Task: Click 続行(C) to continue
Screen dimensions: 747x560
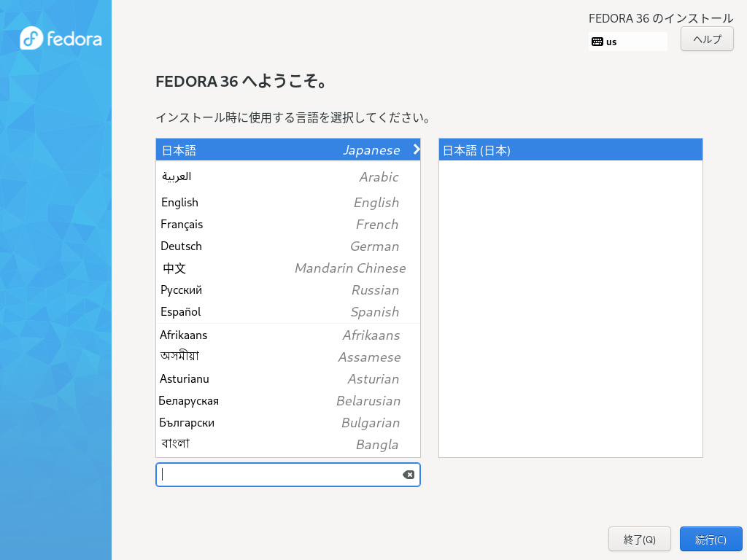Action: click(x=711, y=539)
